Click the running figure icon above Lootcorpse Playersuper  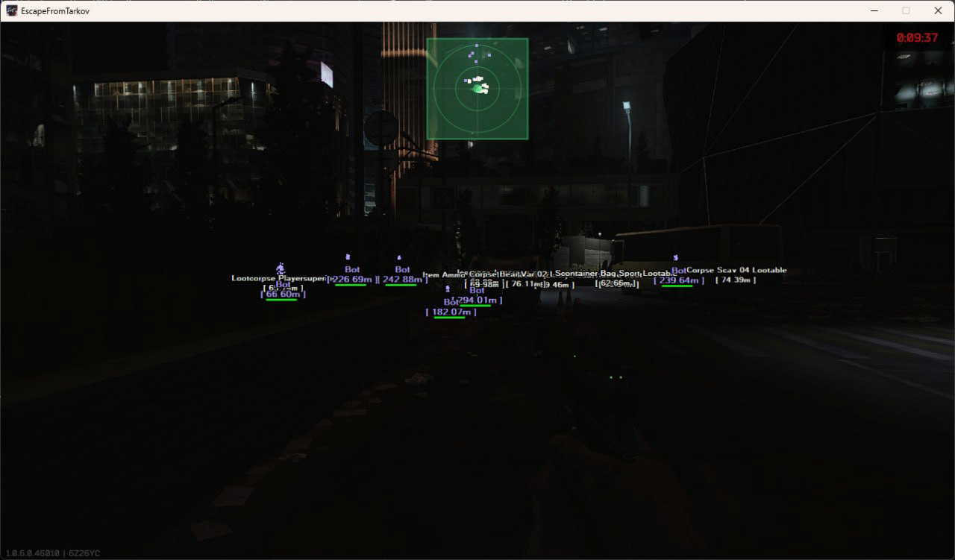[x=281, y=268]
